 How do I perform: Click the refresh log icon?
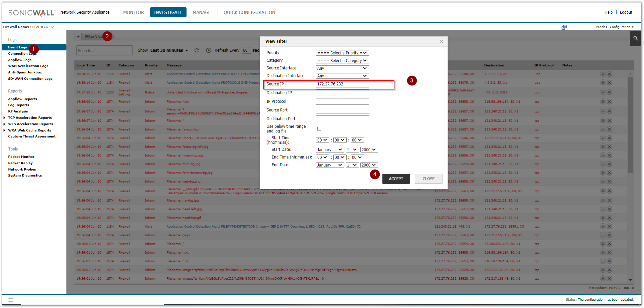pyautogui.click(x=197, y=50)
